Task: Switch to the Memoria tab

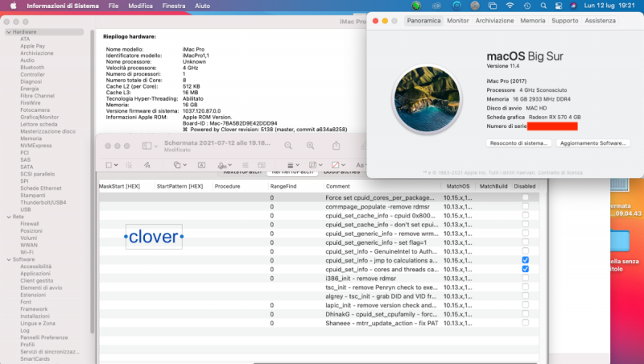Action: (532, 19)
